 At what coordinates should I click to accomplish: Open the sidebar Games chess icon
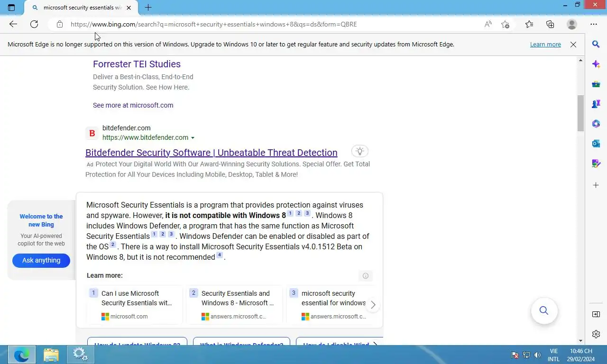tap(596, 104)
